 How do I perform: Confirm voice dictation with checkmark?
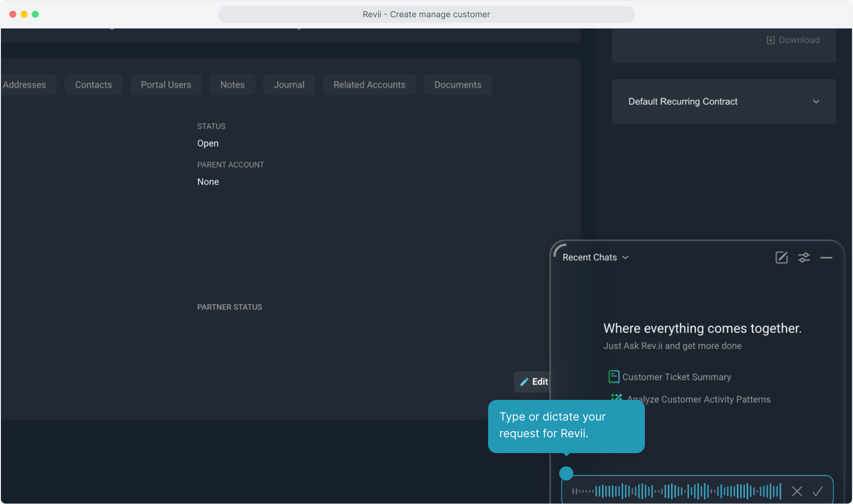[817, 491]
